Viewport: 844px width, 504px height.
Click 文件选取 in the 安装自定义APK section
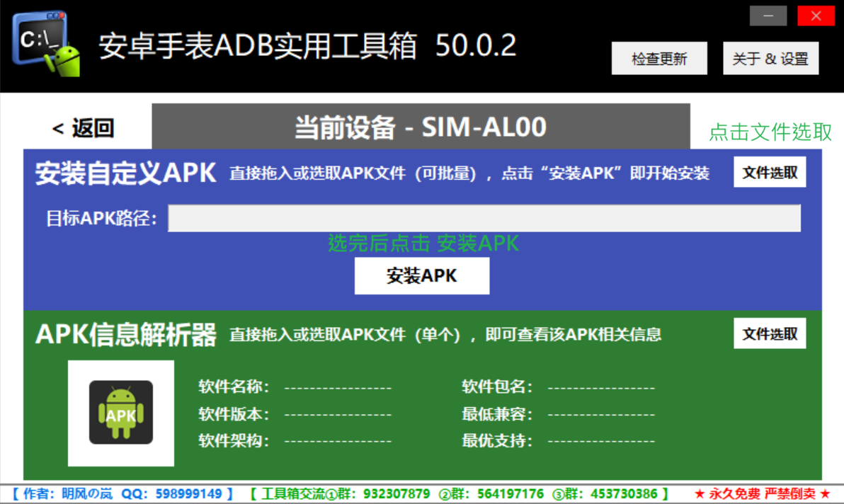(x=770, y=173)
